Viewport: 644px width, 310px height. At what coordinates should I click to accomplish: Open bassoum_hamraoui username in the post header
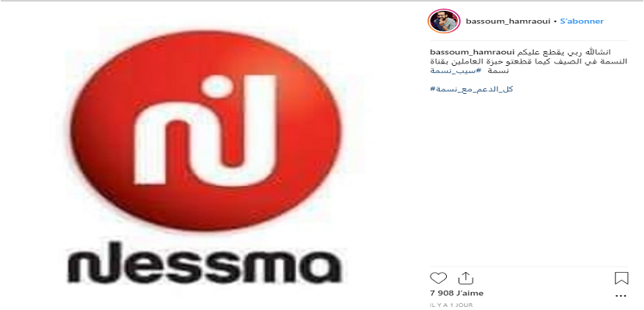(508, 22)
